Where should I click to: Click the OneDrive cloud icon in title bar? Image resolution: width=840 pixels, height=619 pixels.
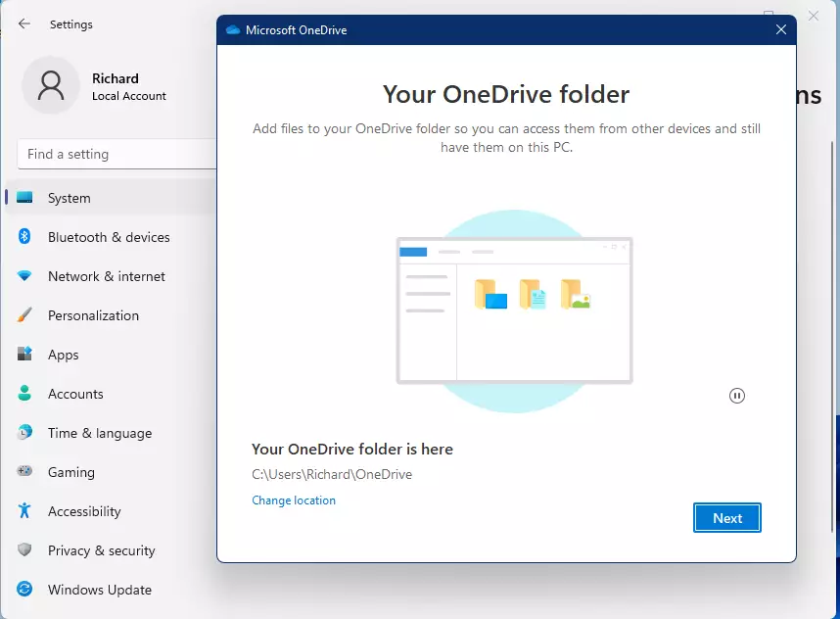232,30
